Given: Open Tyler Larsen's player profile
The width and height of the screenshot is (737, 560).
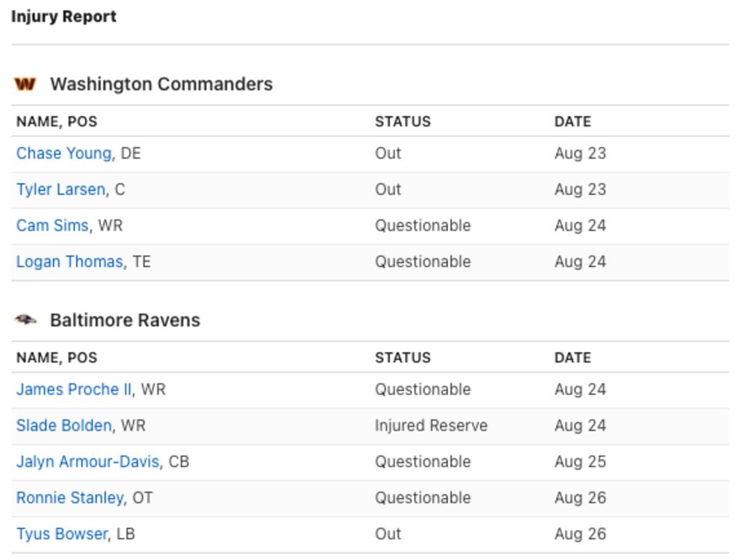Looking at the screenshot, I should (60, 190).
